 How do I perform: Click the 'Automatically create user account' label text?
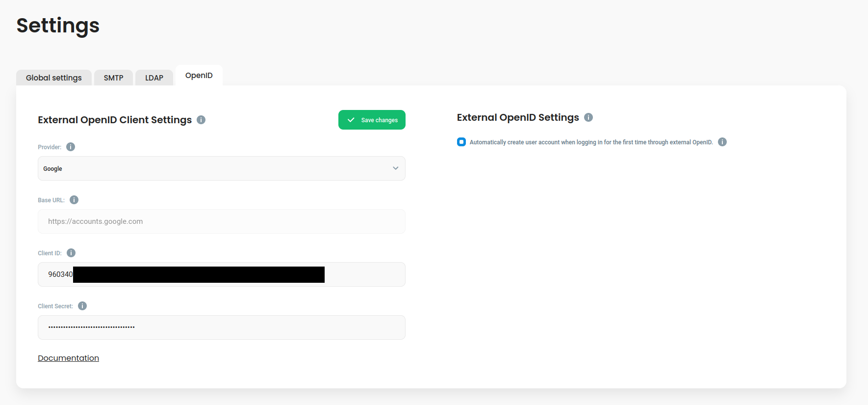click(591, 142)
